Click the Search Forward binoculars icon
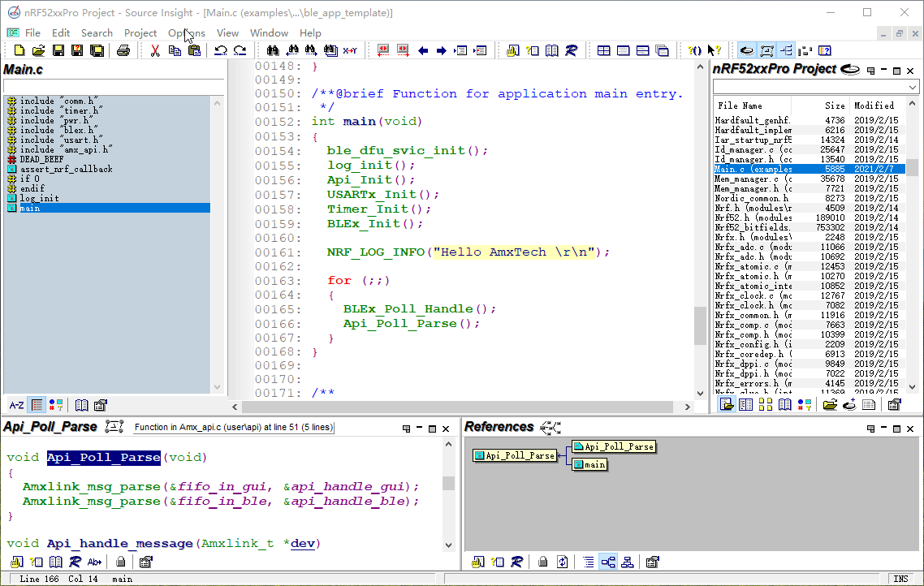This screenshot has height=586, width=924. pos(310,50)
